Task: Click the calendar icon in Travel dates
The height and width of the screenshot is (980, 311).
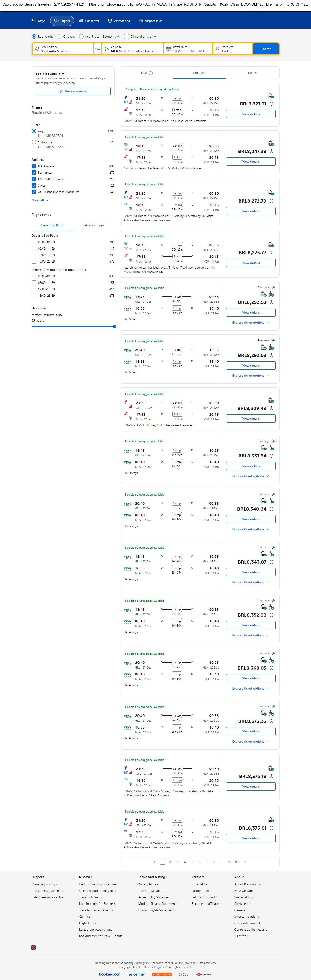Action: tap(169, 49)
